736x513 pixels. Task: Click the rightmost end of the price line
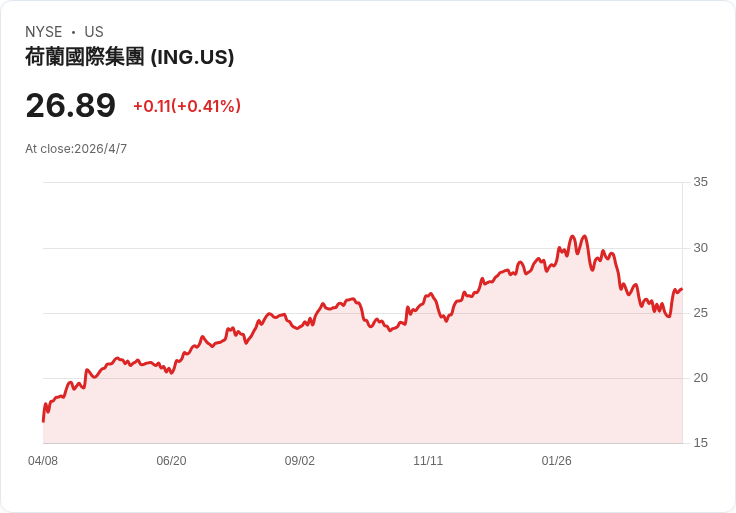coord(681,289)
